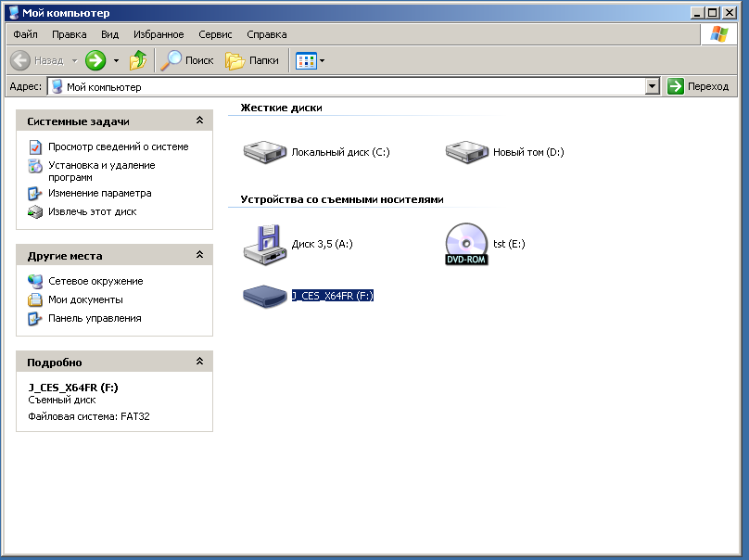This screenshot has width=749, height=560.
Task: Click the Просмотр сведений о системе icon
Action: coord(35,147)
